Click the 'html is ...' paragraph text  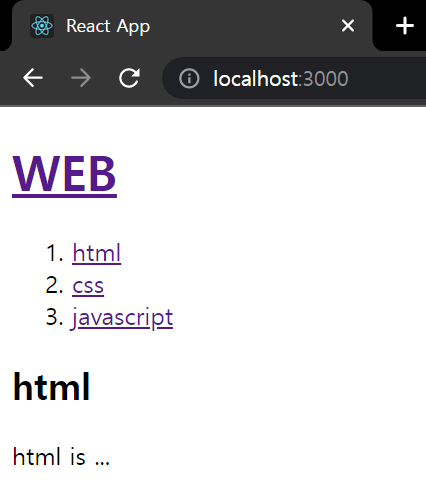pyautogui.click(x=61, y=456)
